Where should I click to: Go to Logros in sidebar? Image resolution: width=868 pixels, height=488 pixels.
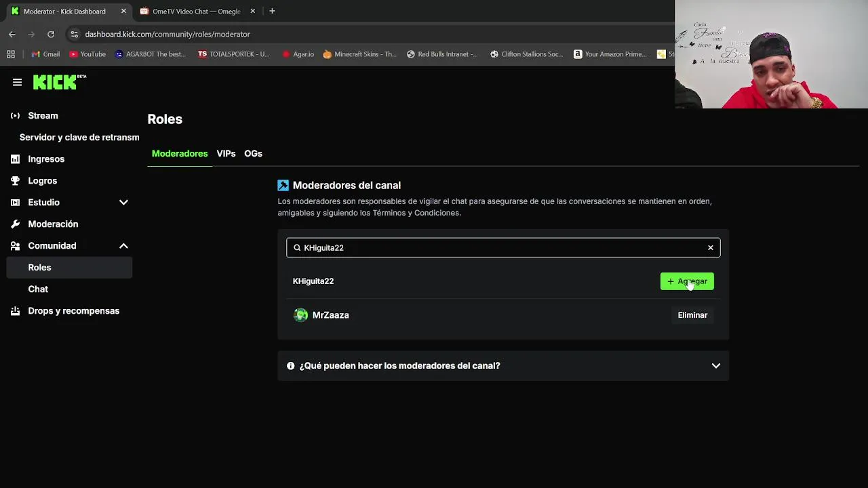click(x=42, y=181)
